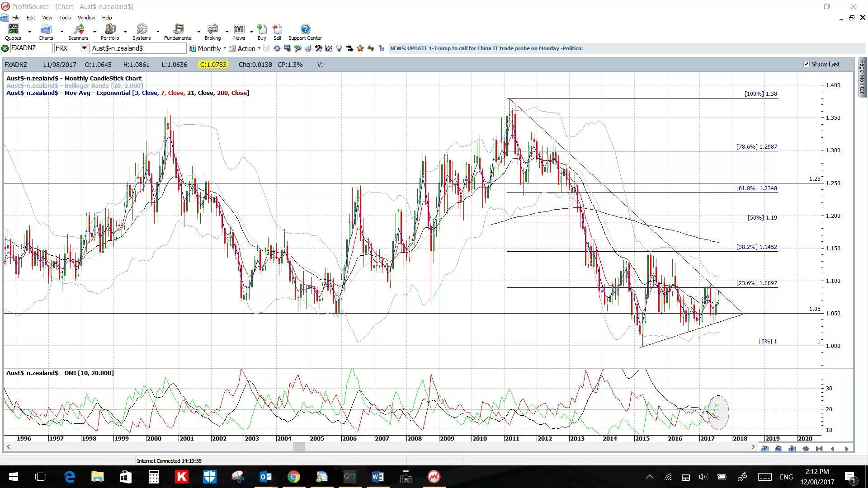
Task: Click the hammer tools icon
Action: [x=319, y=48]
